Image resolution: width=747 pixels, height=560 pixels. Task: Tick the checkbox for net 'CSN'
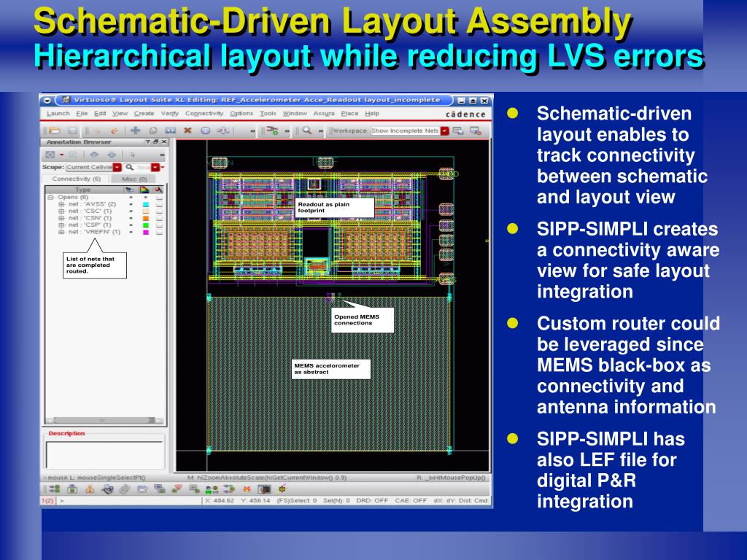click(159, 218)
